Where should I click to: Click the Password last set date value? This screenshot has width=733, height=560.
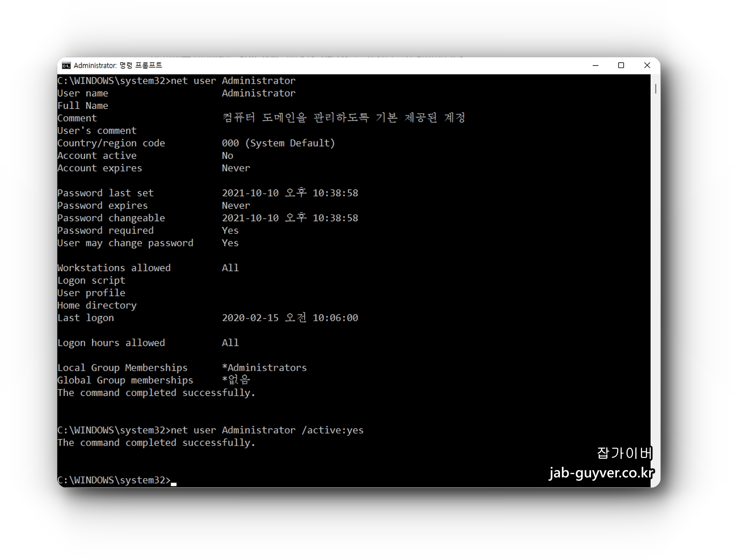tap(290, 193)
